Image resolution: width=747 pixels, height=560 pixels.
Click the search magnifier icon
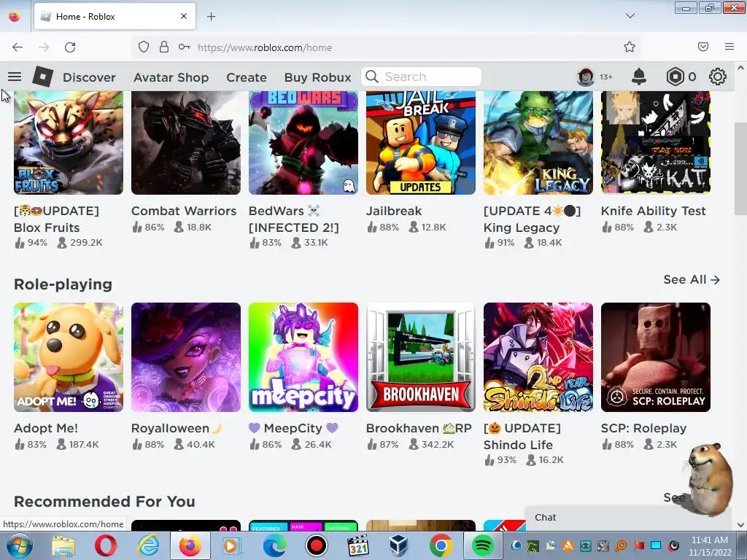click(x=372, y=77)
